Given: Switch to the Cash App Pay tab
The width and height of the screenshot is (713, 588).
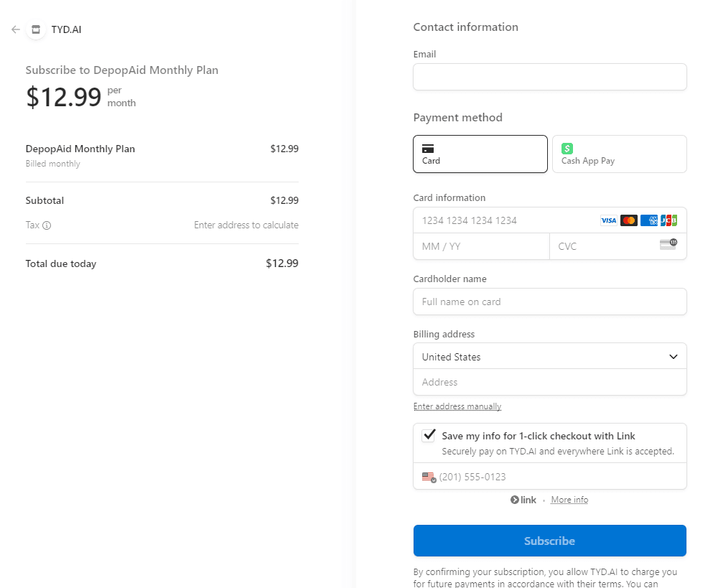Looking at the screenshot, I should 619,154.
